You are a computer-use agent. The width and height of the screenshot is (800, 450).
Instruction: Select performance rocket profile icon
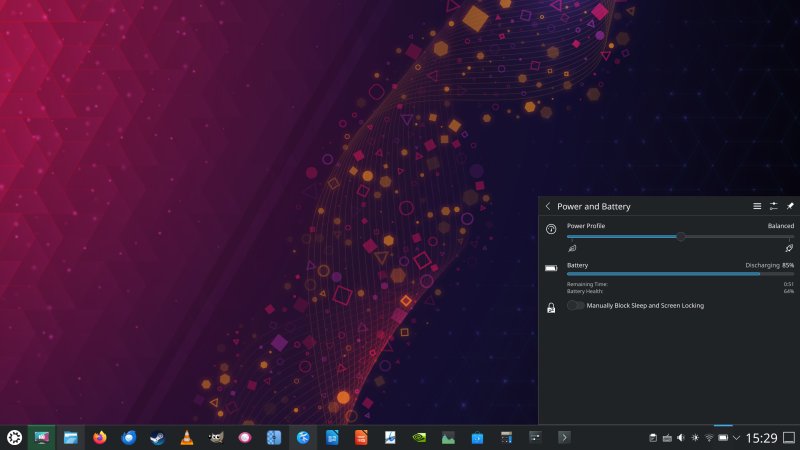click(789, 248)
